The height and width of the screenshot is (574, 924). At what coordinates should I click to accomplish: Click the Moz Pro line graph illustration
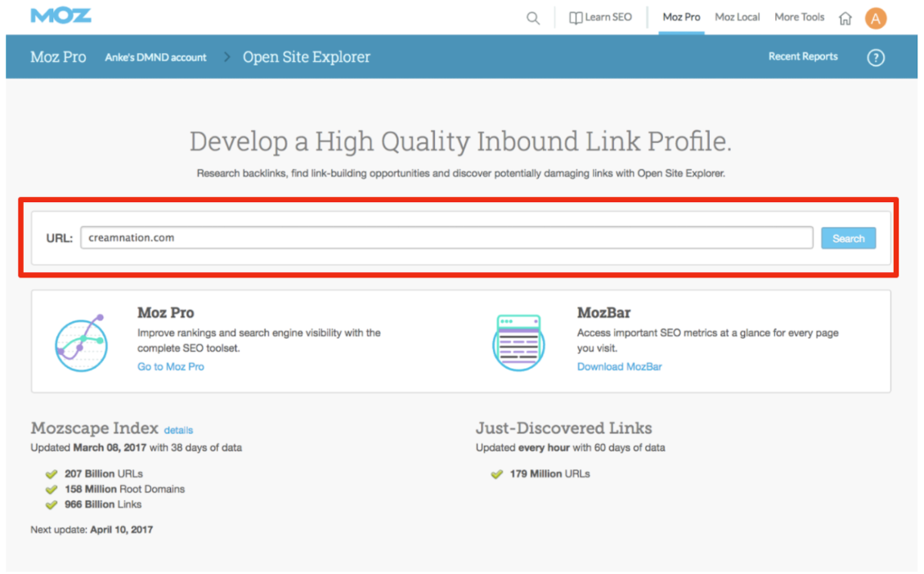(81, 343)
